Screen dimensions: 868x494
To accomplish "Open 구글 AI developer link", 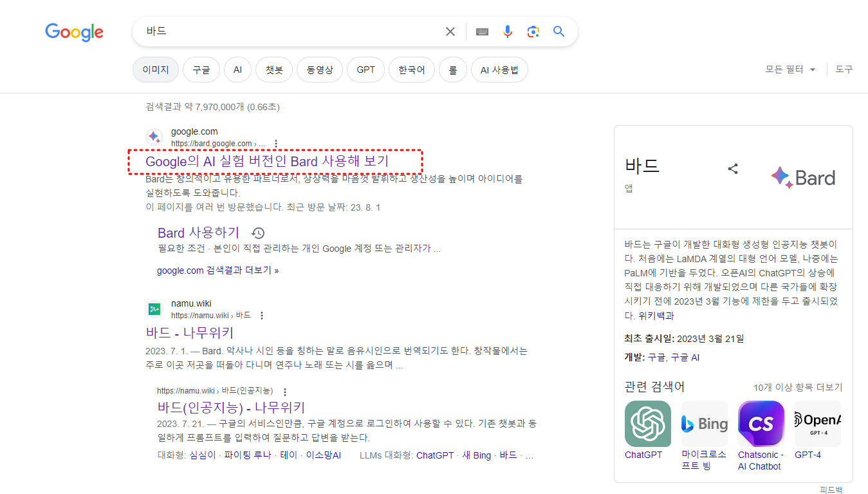I will point(685,357).
